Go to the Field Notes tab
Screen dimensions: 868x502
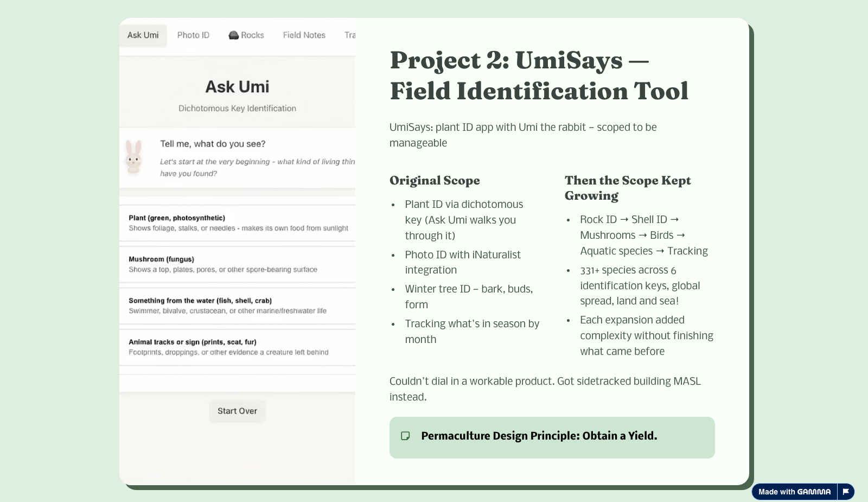click(304, 35)
